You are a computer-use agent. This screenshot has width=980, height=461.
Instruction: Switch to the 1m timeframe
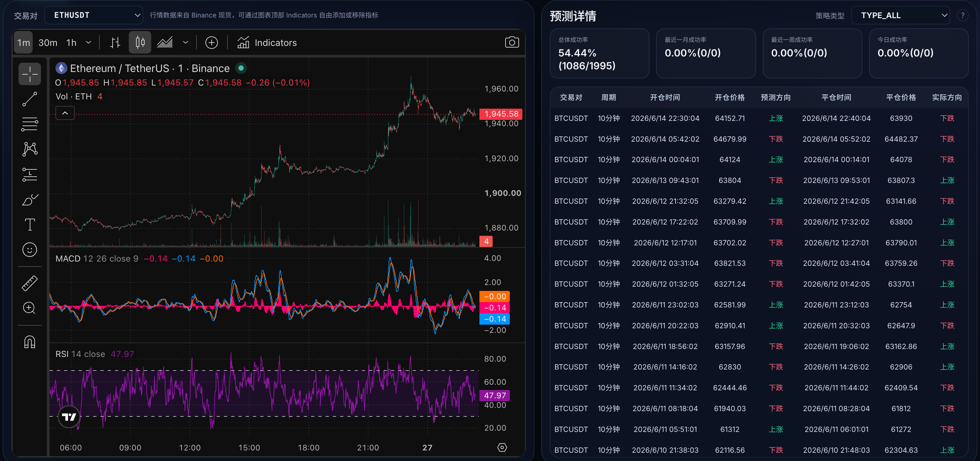(x=23, y=43)
